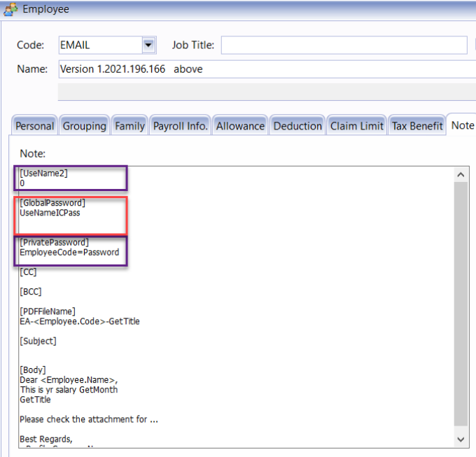Click the 'Please check the attachment for' line

point(89,419)
